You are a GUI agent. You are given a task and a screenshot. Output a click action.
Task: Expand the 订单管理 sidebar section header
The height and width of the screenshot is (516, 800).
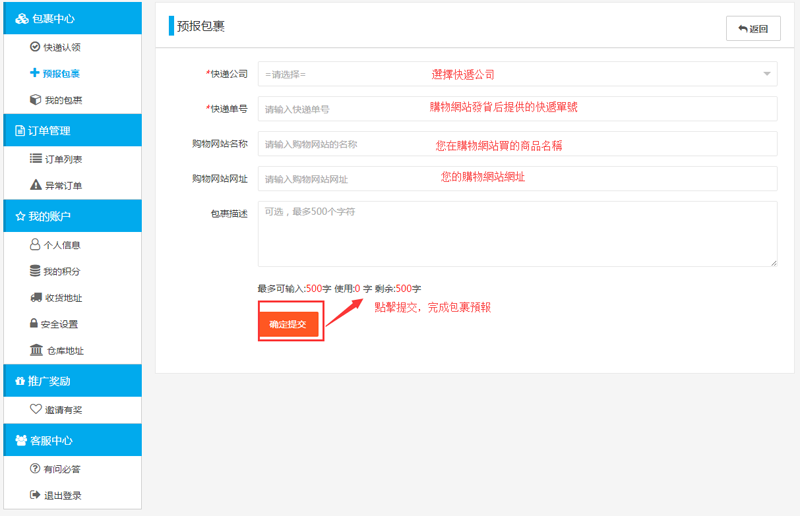point(71,130)
